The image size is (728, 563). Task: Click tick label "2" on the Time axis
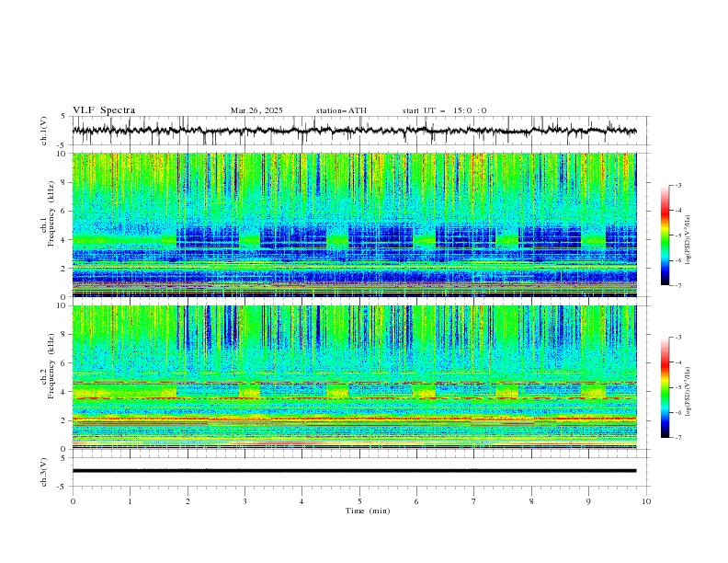coord(188,501)
